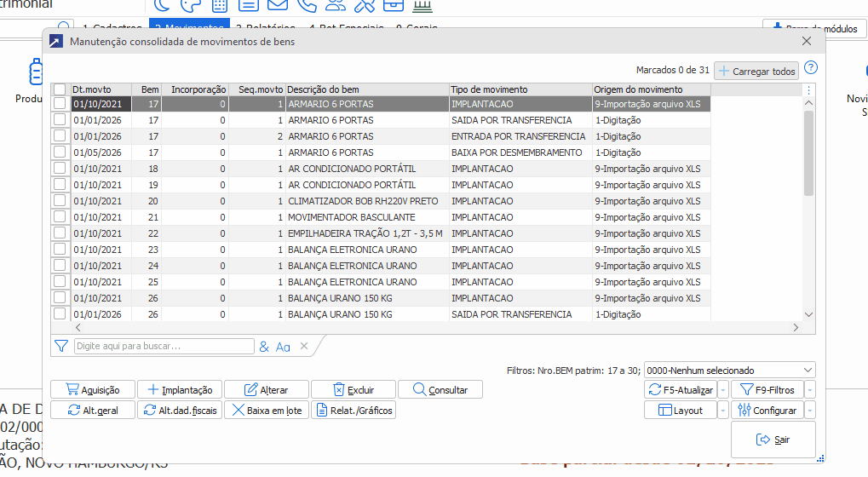Click the vertical scrollbar down arrow
868x477 pixels.
coord(808,314)
